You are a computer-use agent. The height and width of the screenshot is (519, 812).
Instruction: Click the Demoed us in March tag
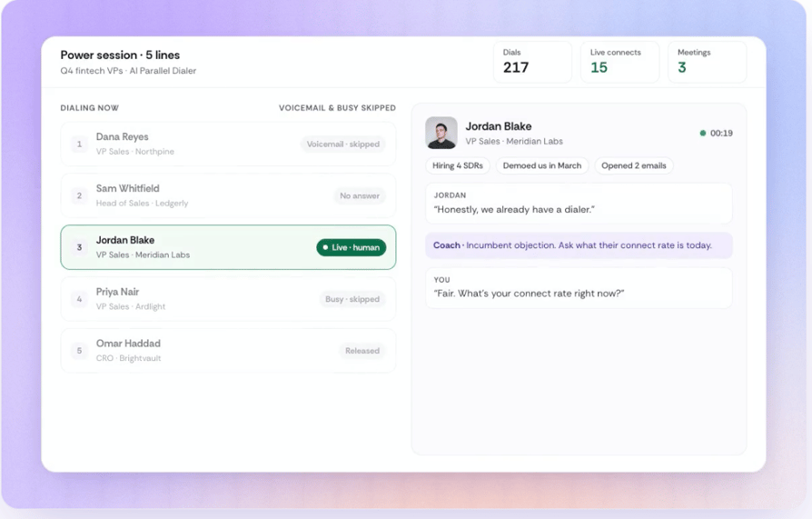coord(542,165)
